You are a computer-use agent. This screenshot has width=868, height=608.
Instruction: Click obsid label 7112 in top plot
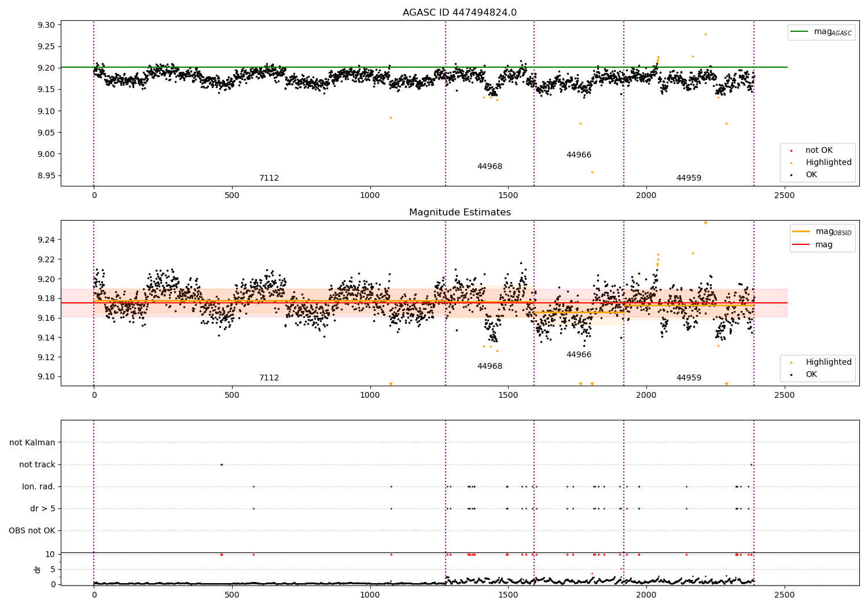(269, 178)
